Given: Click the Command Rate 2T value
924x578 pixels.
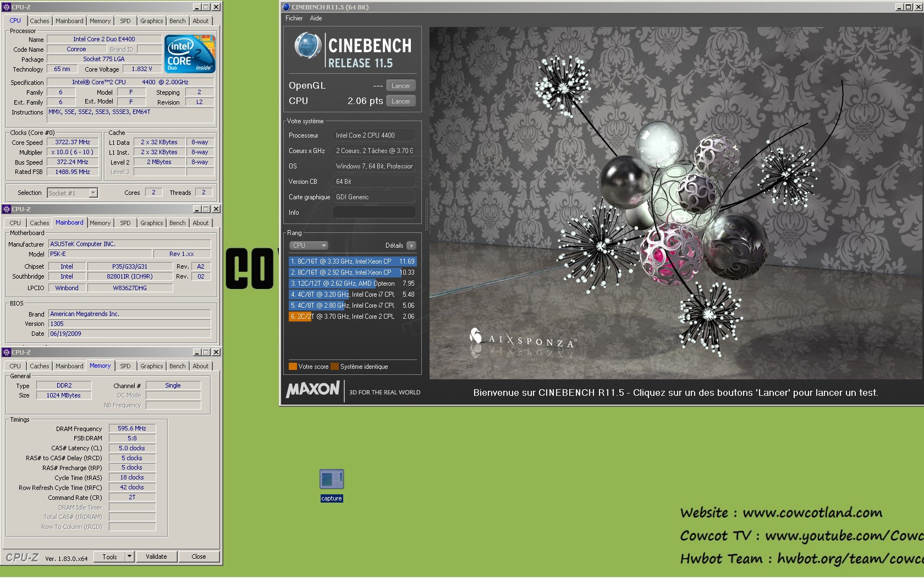Looking at the screenshot, I should click(132, 497).
